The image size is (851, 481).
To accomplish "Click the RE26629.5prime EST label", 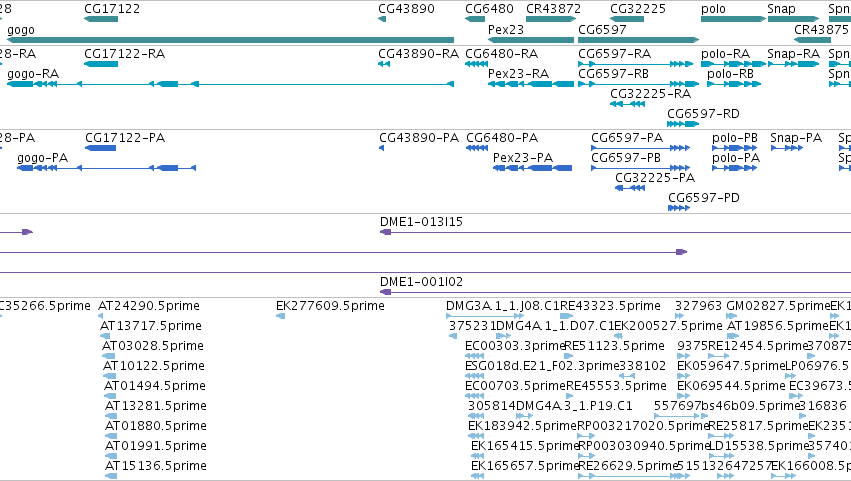I will (x=629, y=466).
